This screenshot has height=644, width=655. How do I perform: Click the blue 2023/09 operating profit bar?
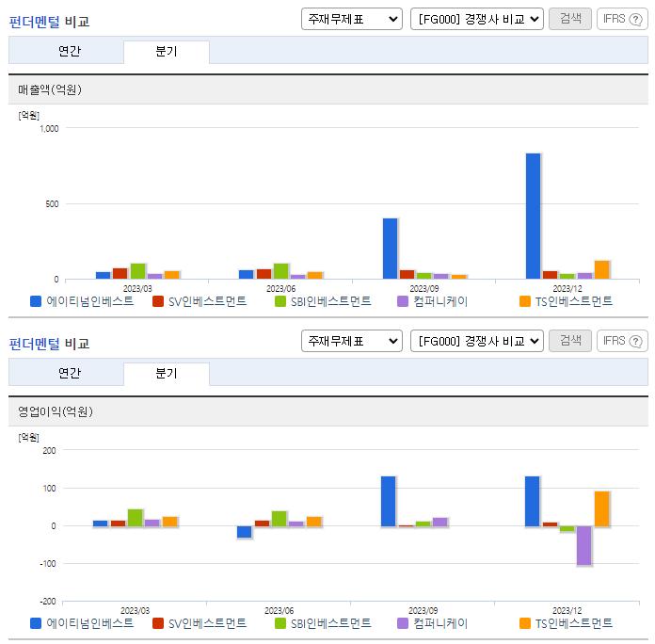tap(388, 501)
